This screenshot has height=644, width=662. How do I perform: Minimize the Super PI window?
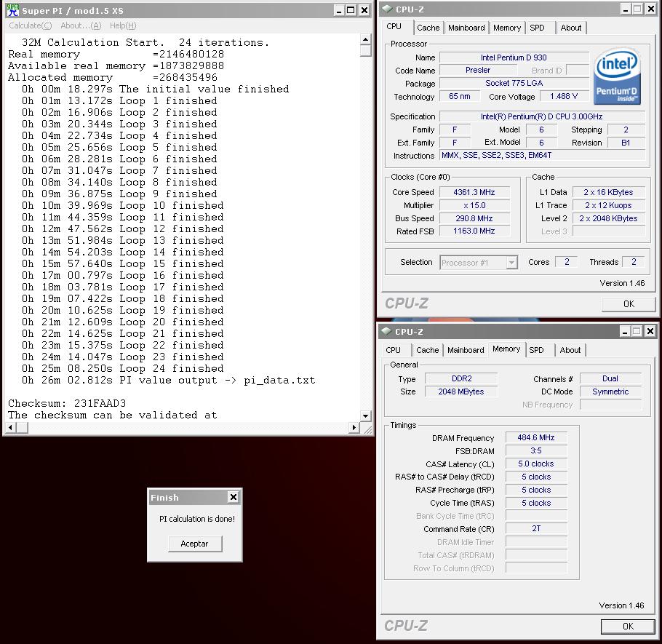tap(339, 10)
